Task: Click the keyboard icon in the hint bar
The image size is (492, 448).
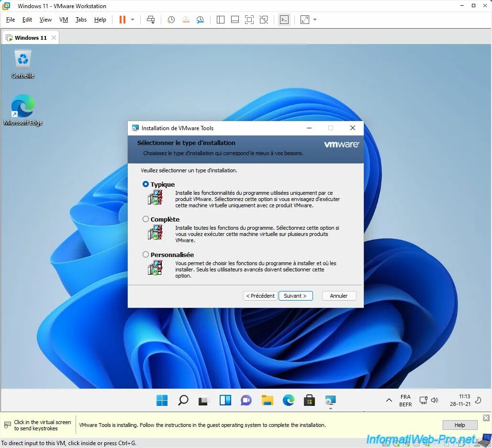Action: click(x=8, y=425)
